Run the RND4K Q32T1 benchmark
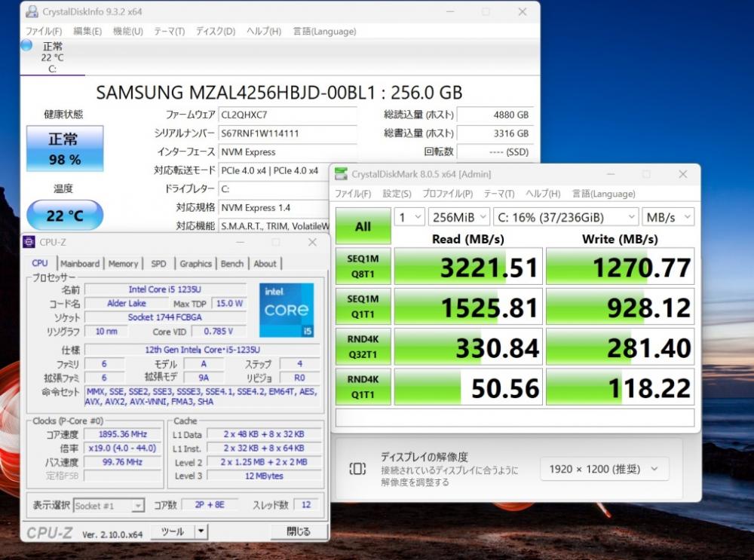754x560 pixels. click(363, 347)
